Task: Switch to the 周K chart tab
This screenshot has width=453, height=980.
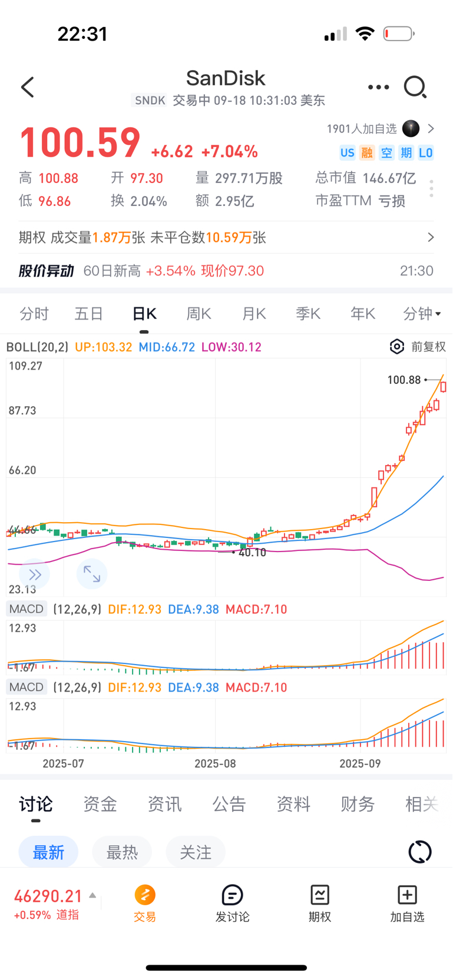Action: (x=199, y=314)
